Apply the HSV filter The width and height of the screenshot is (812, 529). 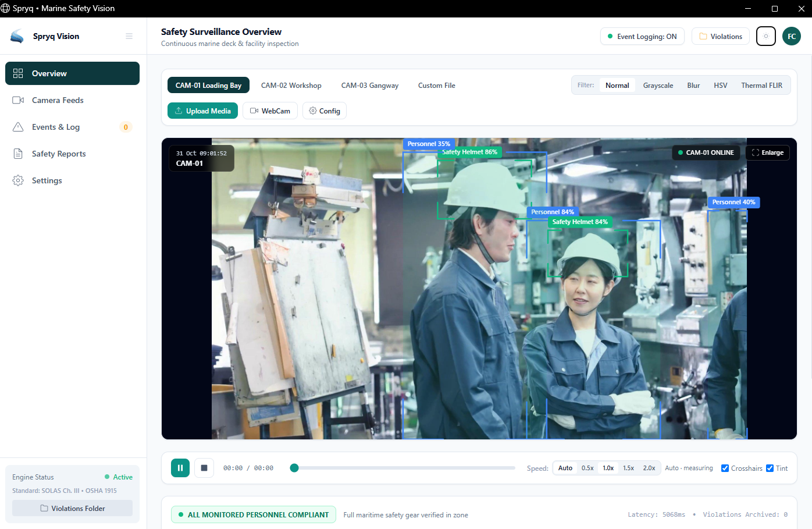click(720, 85)
